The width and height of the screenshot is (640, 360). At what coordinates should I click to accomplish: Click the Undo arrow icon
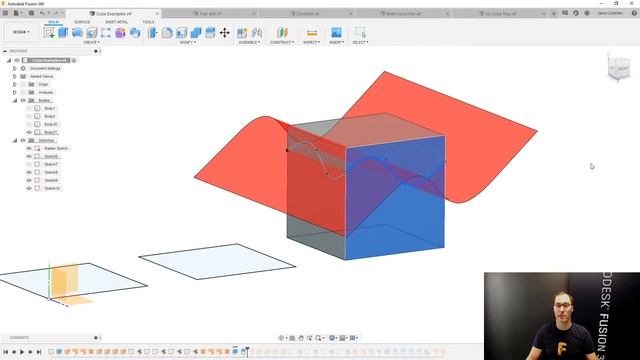pos(42,13)
